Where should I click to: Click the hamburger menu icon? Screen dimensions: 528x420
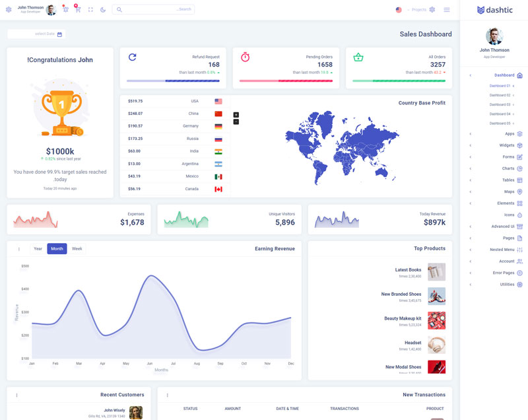(x=447, y=9)
